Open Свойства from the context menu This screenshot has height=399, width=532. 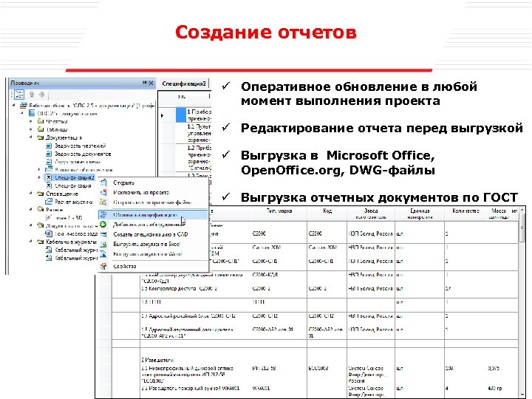pyautogui.click(x=125, y=266)
